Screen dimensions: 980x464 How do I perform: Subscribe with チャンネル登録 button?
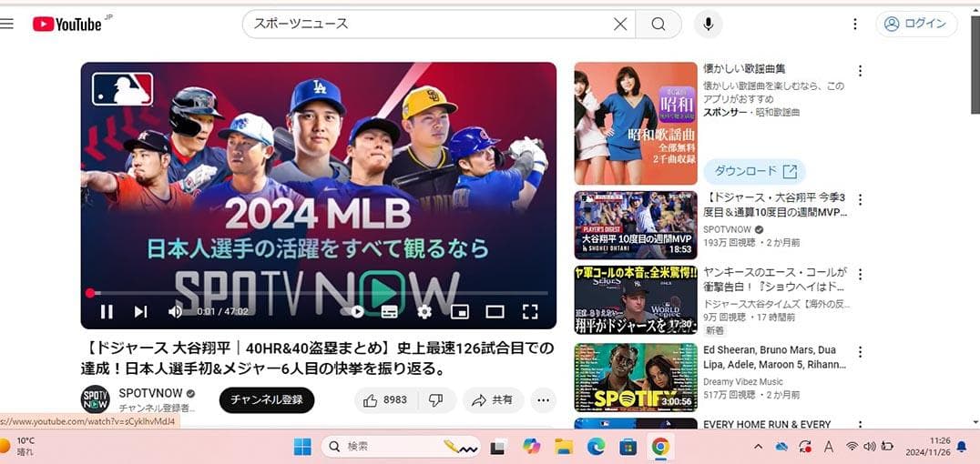click(x=267, y=400)
